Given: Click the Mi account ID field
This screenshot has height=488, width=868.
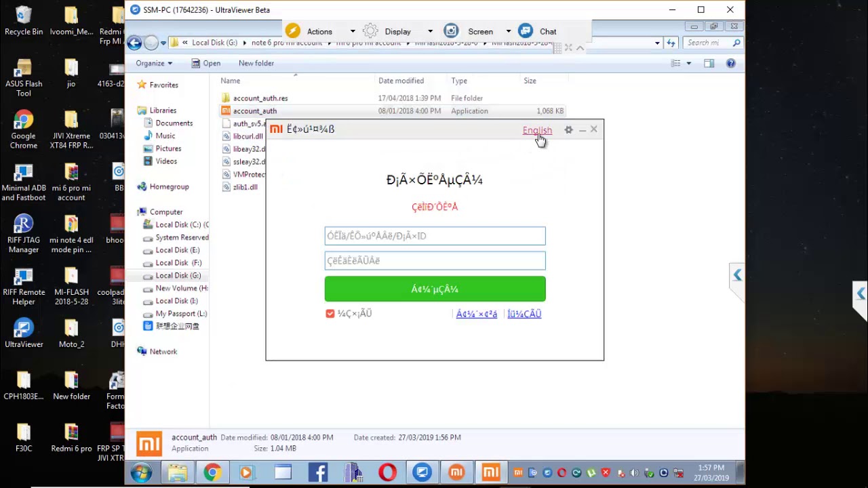Looking at the screenshot, I should pos(435,236).
